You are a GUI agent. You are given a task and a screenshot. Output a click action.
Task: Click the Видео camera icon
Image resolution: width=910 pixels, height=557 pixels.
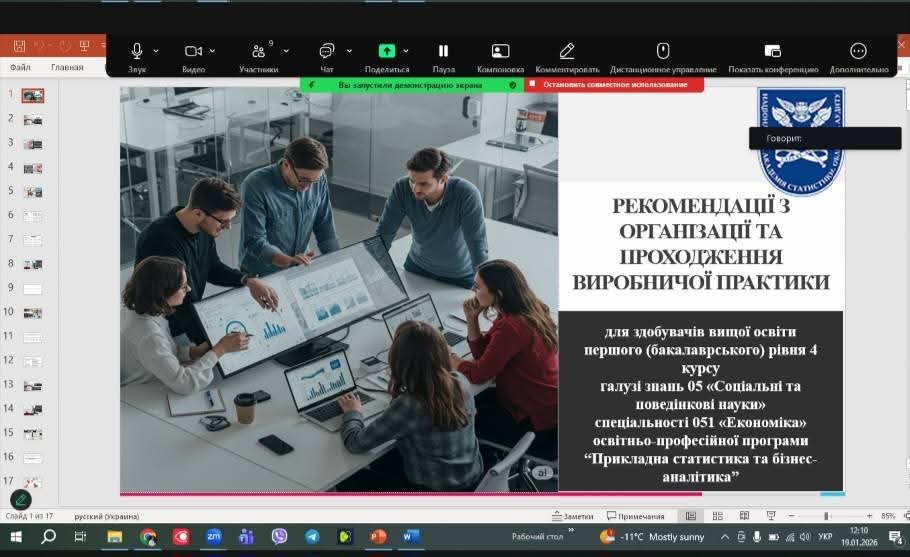(193, 51)
